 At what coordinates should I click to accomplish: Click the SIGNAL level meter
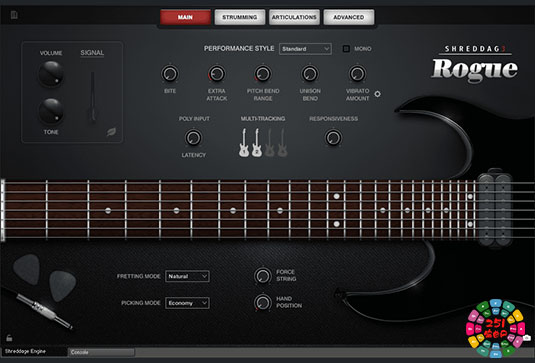92,97
